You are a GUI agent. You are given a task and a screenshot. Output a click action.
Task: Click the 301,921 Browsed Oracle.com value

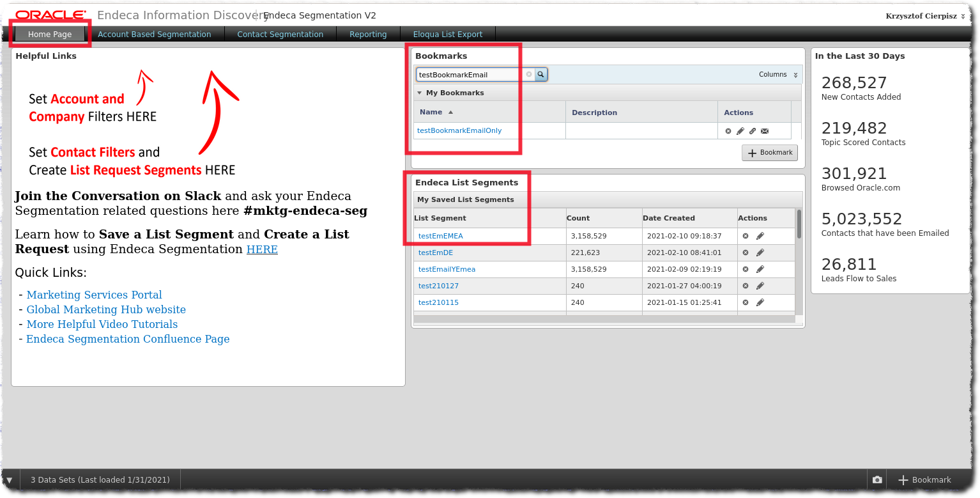(x=854, y=173)
